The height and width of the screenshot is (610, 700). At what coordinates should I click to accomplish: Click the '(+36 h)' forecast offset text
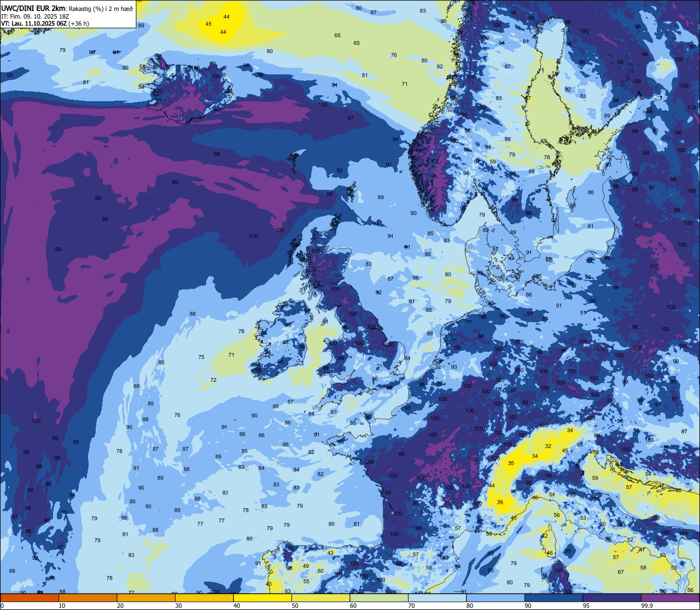click(79, 24)
